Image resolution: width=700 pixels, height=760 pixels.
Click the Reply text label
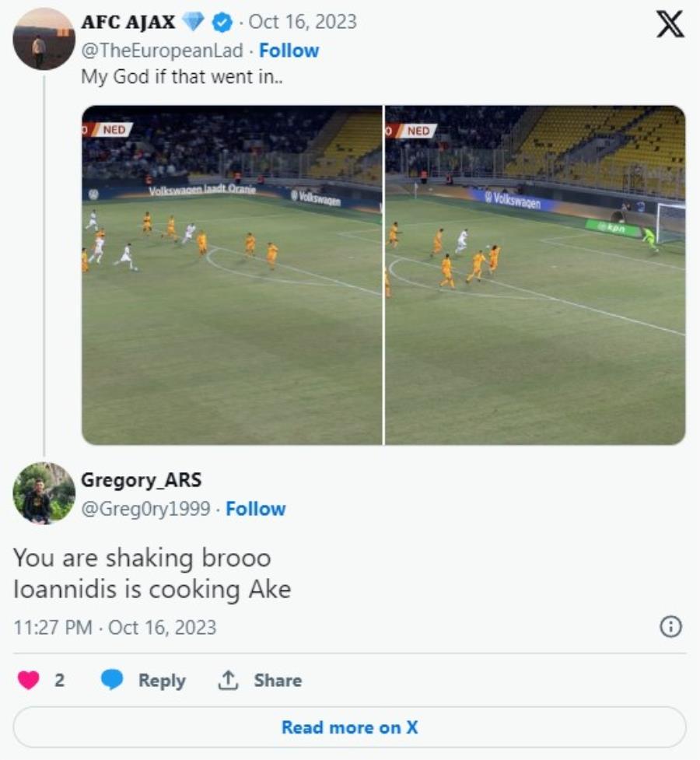coord(162,680)
